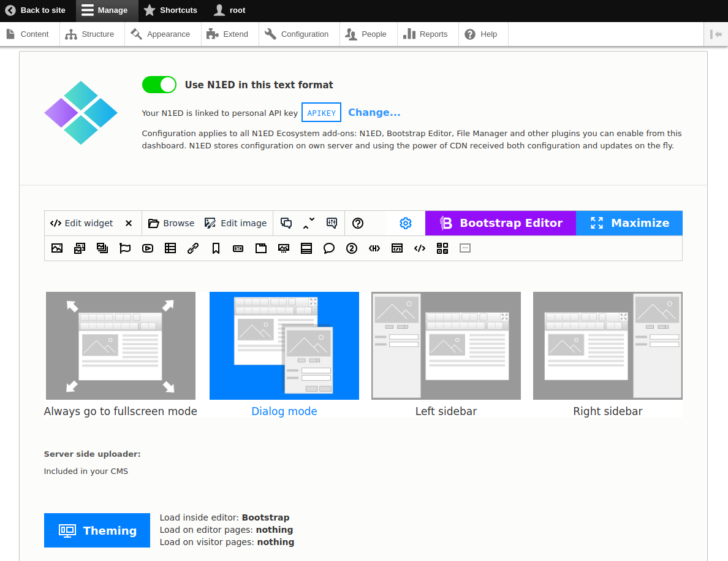Click the N1ED diamond logo
This screenshot has width=728, height=561.
coord(81,113)
